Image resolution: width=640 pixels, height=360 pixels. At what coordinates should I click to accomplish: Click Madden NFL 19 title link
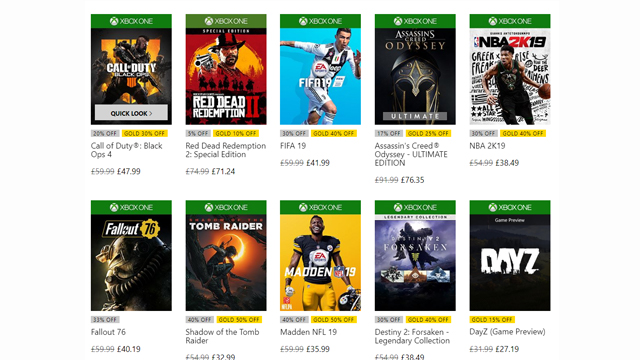point(309,332)
